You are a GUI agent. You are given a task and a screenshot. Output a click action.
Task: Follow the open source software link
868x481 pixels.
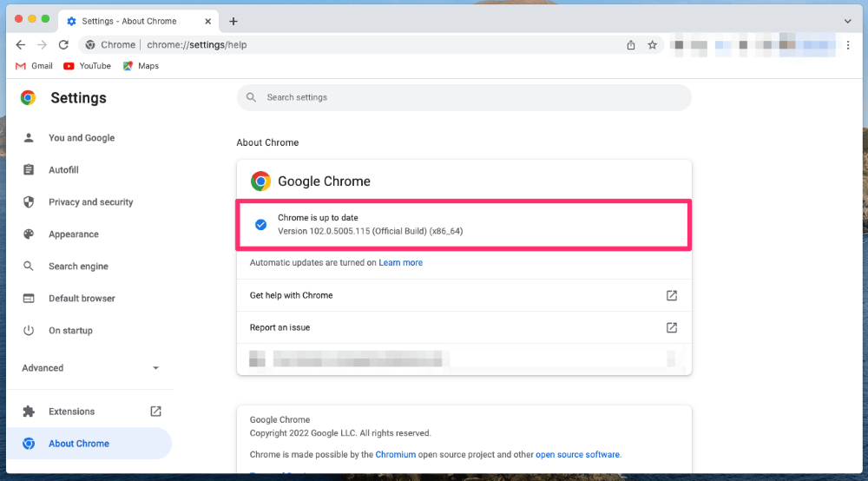click(577, 454)
